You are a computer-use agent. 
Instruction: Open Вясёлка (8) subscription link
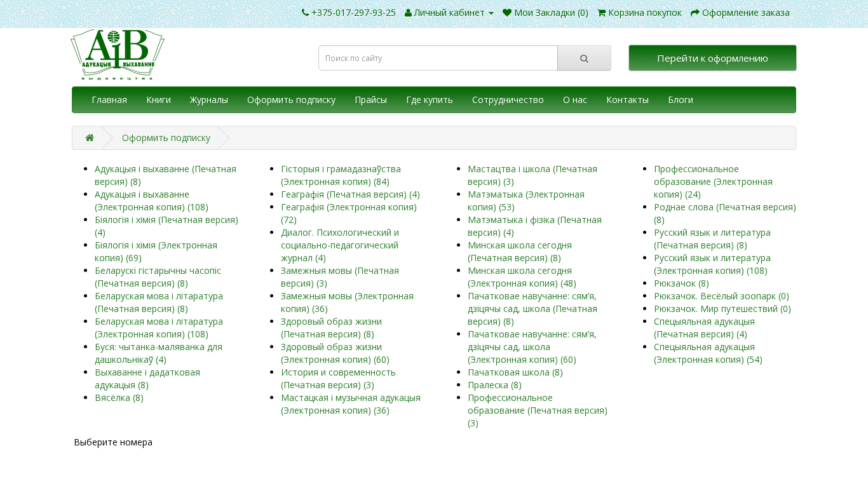119,398
